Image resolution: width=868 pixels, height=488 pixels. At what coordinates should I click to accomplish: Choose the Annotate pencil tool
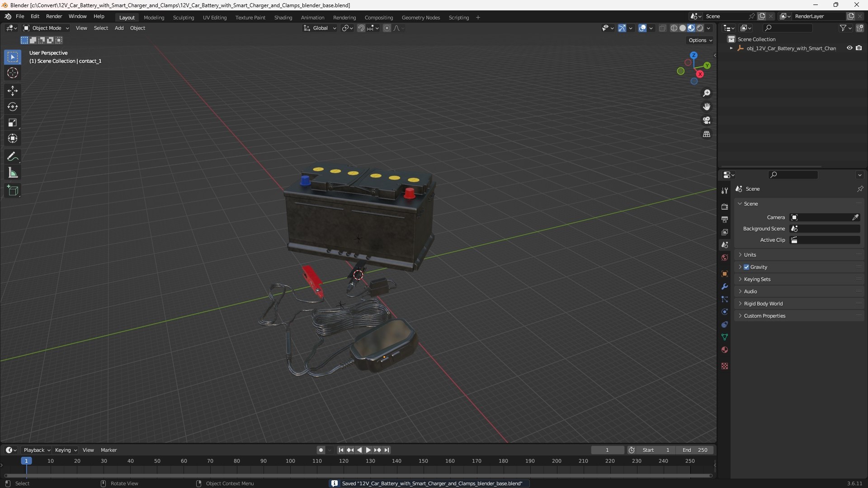[13, 157]
